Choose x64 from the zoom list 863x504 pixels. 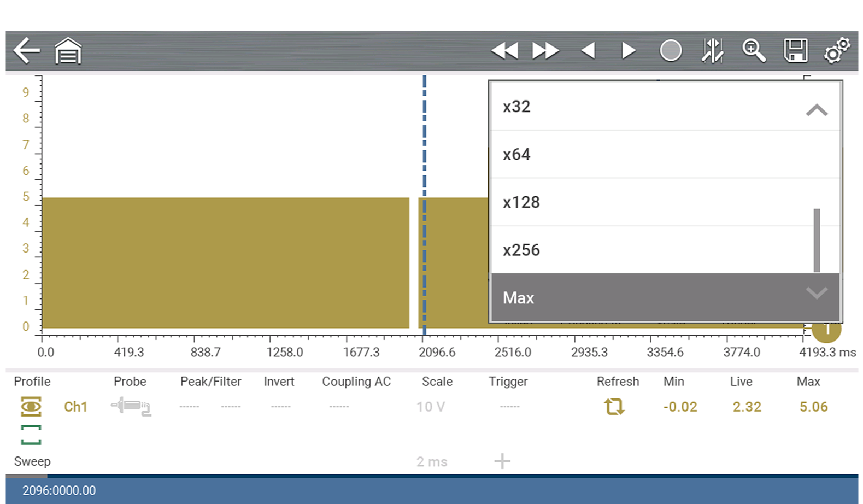[x=645, y=155]
